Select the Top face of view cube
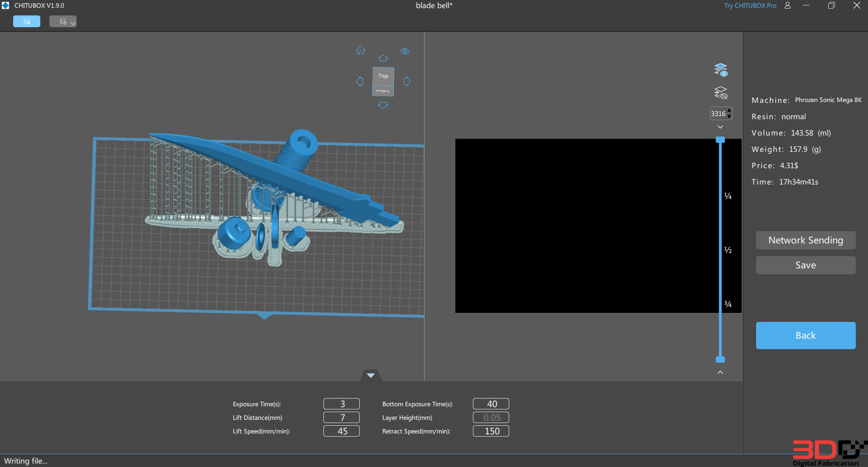This screenshot has width=868, height=467. (383, 76)
